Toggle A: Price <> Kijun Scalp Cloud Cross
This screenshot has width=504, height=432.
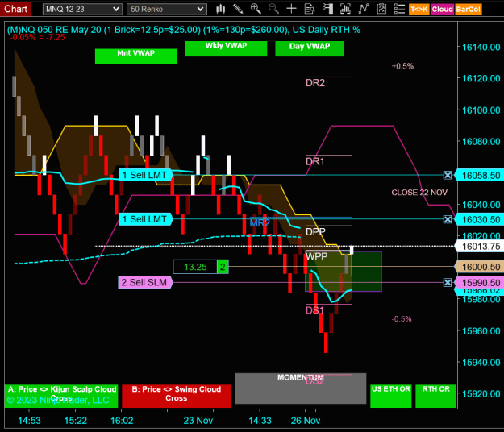pos(61,396)
